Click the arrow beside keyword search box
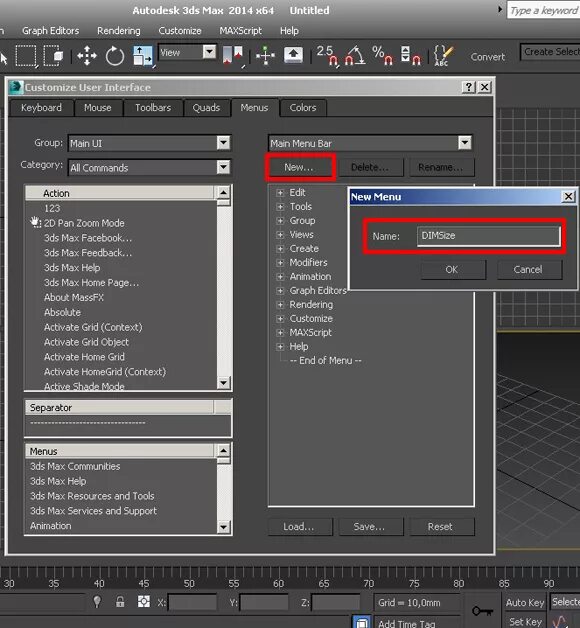Screen dimensions: 580x628 coord(499,9)
